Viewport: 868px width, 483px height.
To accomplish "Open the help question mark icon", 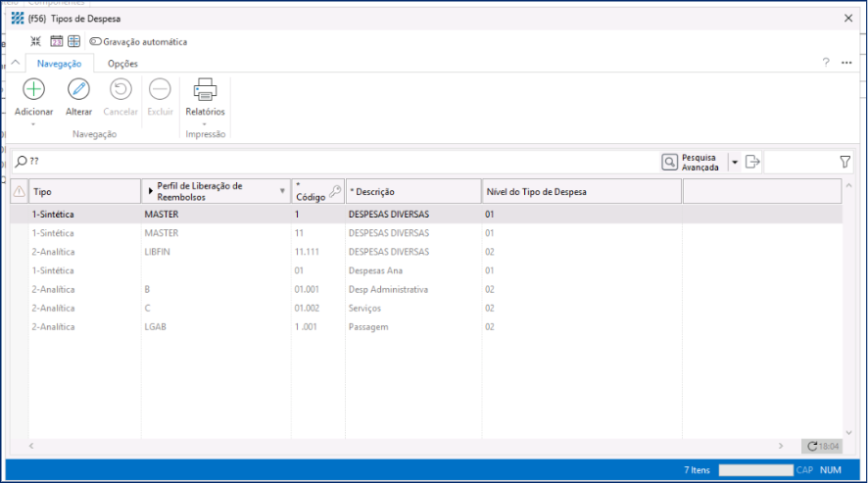I will [x=826, y=63].
